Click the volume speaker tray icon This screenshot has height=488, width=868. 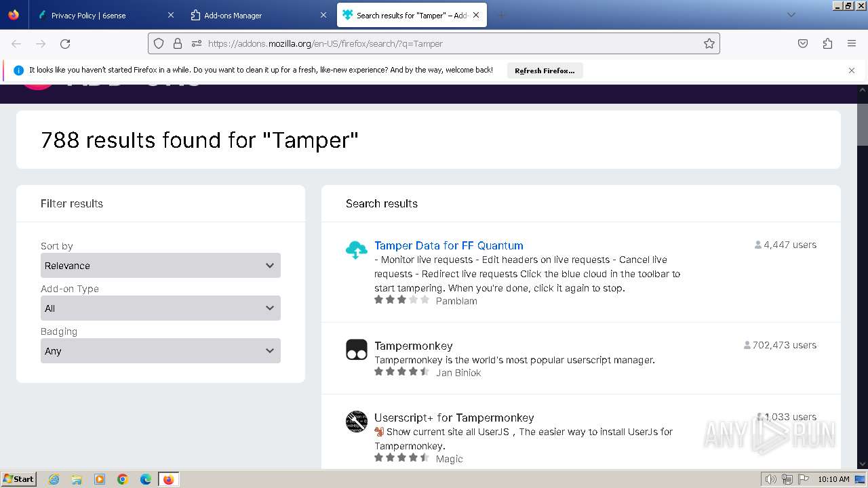coord(771,479)
